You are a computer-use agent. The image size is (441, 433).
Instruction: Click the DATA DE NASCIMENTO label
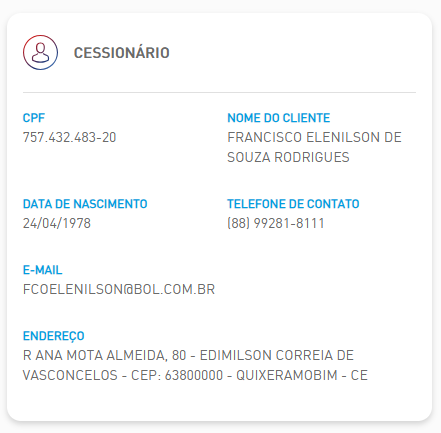[85, 204]
